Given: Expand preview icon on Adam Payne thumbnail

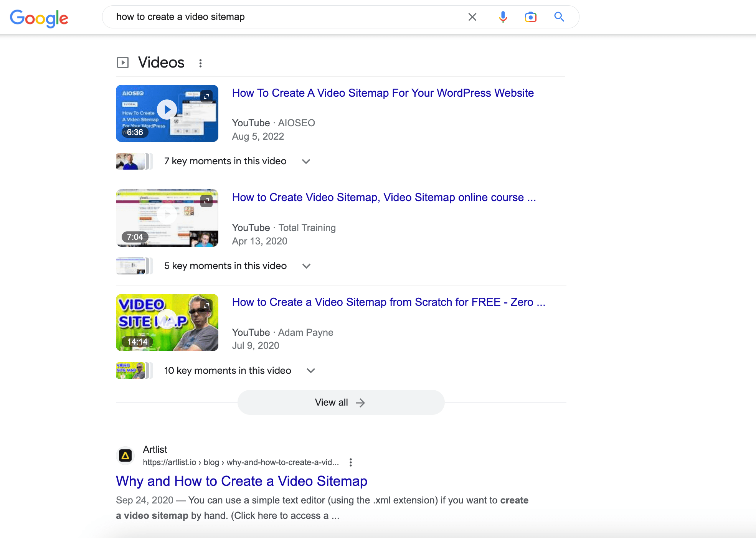Looking at the screenshot, I should pos(206,305).
